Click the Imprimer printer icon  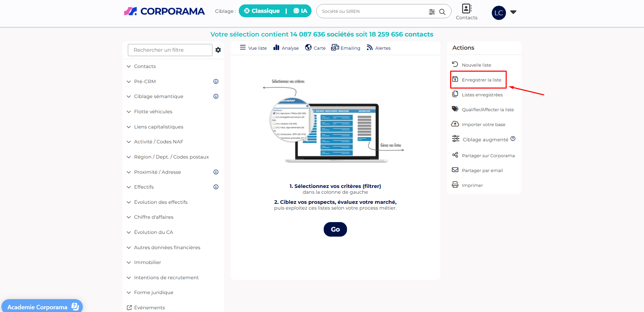(x=455, y=185)
